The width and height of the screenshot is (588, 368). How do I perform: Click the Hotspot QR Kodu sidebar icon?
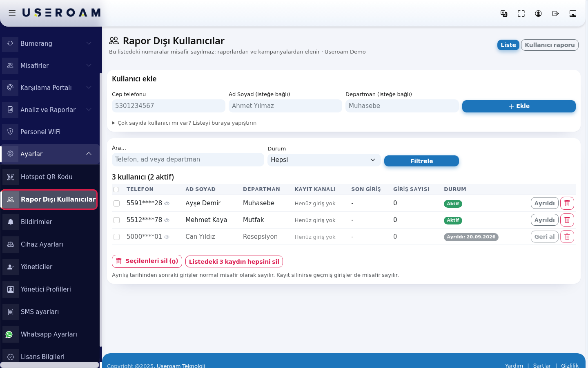tap(11, 177)
